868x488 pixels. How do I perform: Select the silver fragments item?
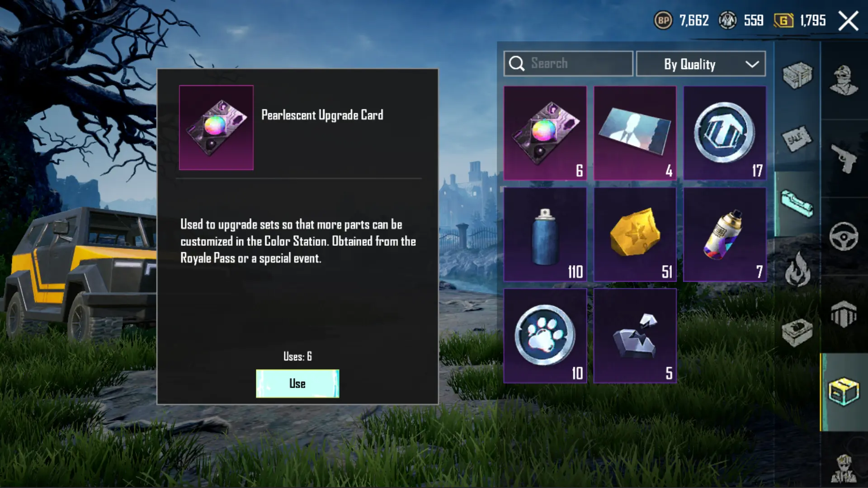(x=635, y=336)
